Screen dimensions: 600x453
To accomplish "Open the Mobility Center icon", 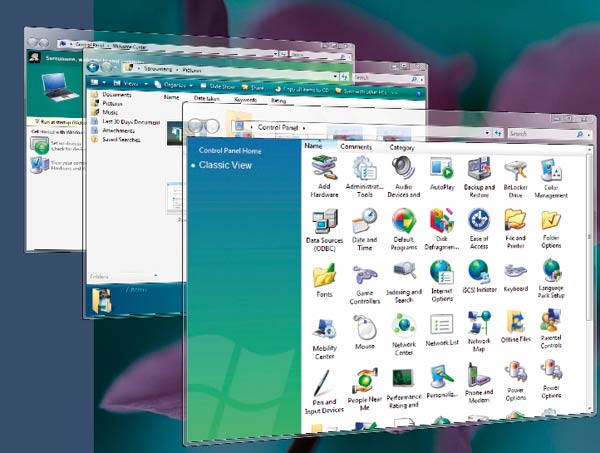I will [x=324, y=328].
